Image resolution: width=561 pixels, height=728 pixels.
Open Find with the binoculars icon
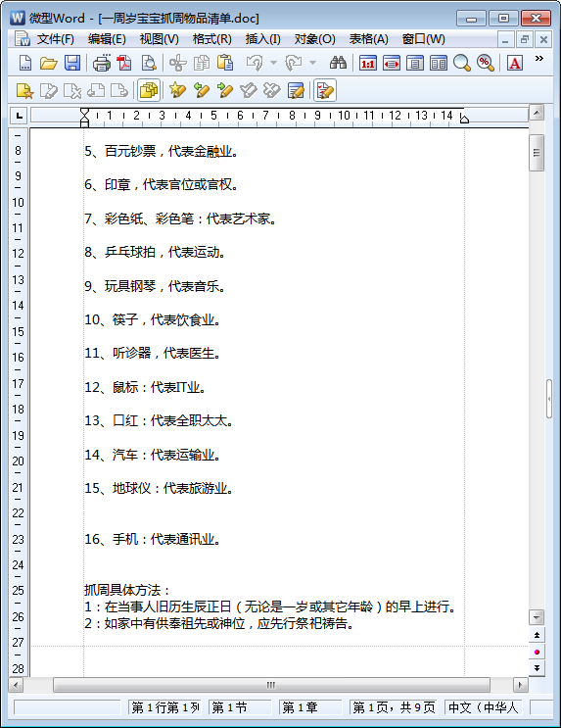338,63
